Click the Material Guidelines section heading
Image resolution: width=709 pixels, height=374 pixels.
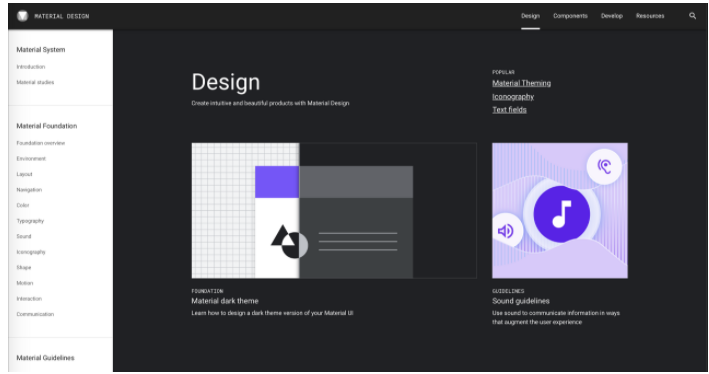(x=45, y=358)
